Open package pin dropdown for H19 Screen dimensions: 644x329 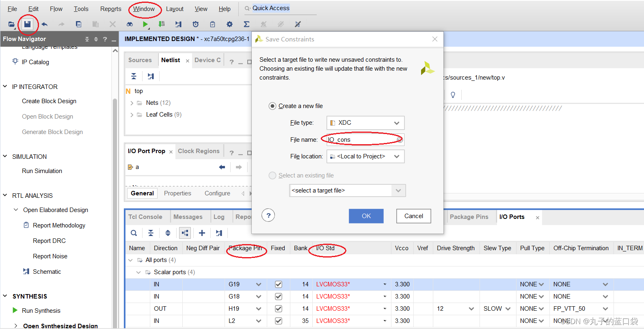coord(259,309)
